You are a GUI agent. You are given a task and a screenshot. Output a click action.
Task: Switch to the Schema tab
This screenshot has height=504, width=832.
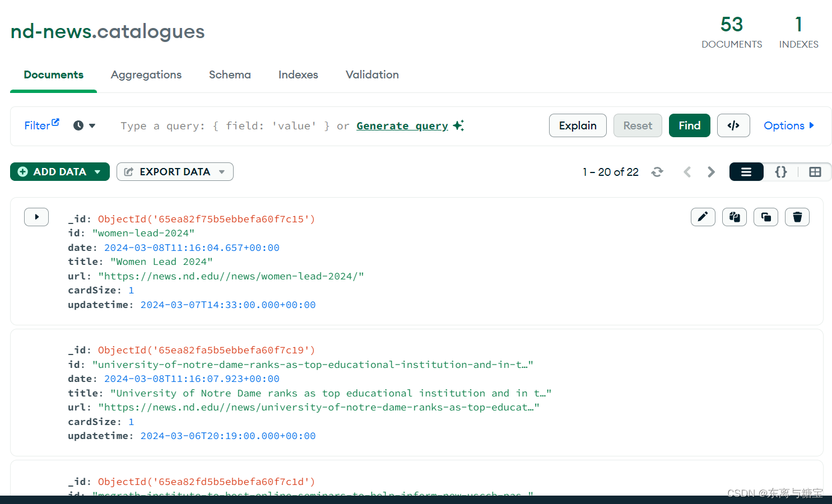(x=230, y=74)
